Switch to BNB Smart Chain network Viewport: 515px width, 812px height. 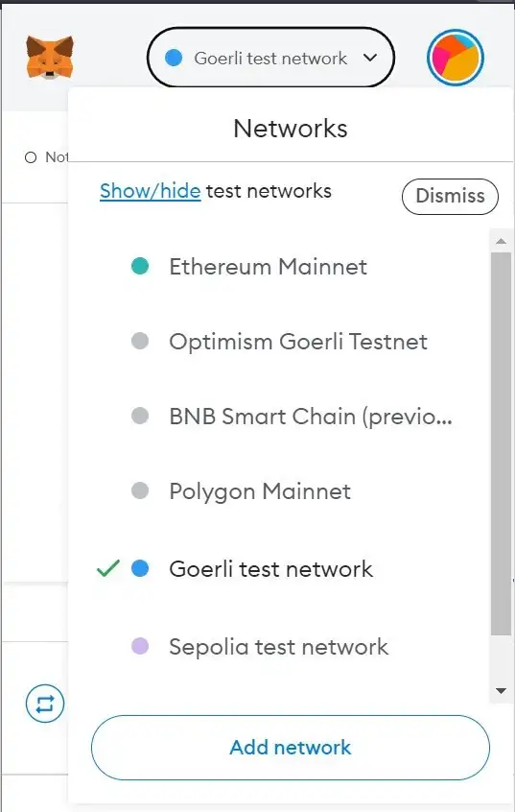[x=311, y=417]
